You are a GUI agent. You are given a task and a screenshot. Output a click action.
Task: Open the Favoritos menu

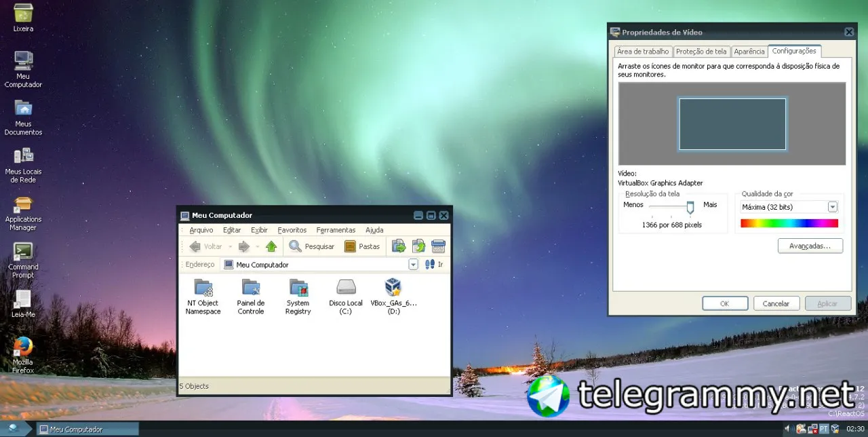click(x=292, y=230)
